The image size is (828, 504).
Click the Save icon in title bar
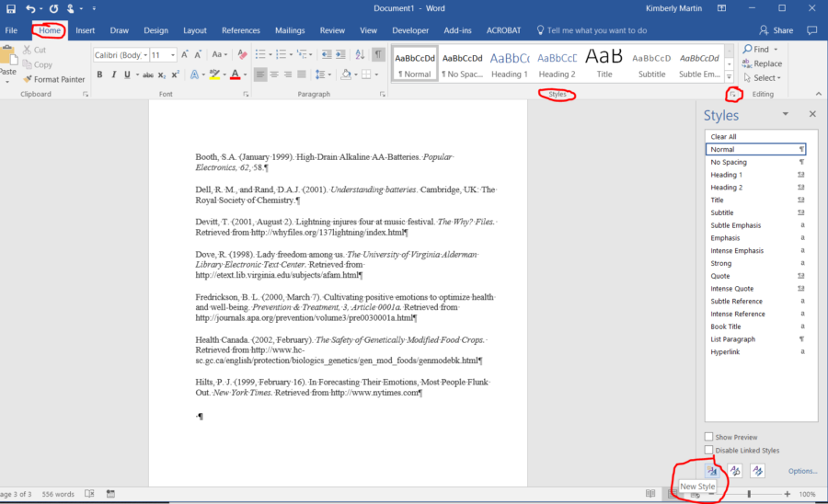(10, 8)
